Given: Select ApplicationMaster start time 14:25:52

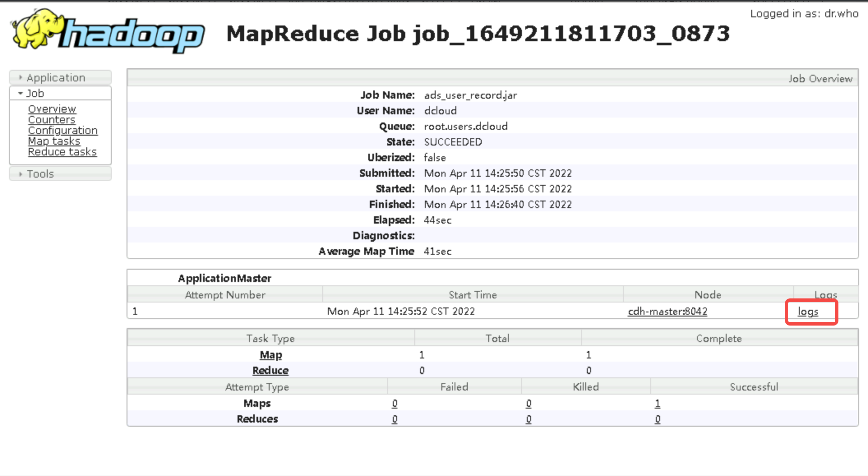Looking at the screenshot, I should pyautogui.click(x=401, y=311).
